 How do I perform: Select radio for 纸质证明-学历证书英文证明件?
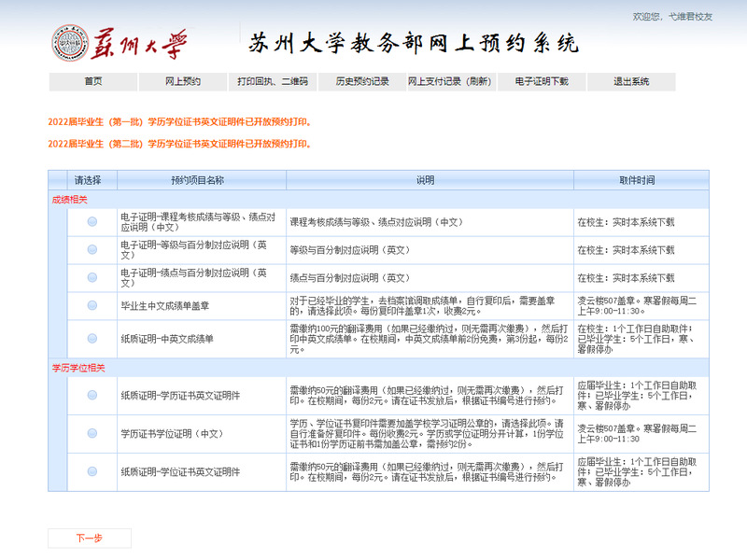[92, 395]
